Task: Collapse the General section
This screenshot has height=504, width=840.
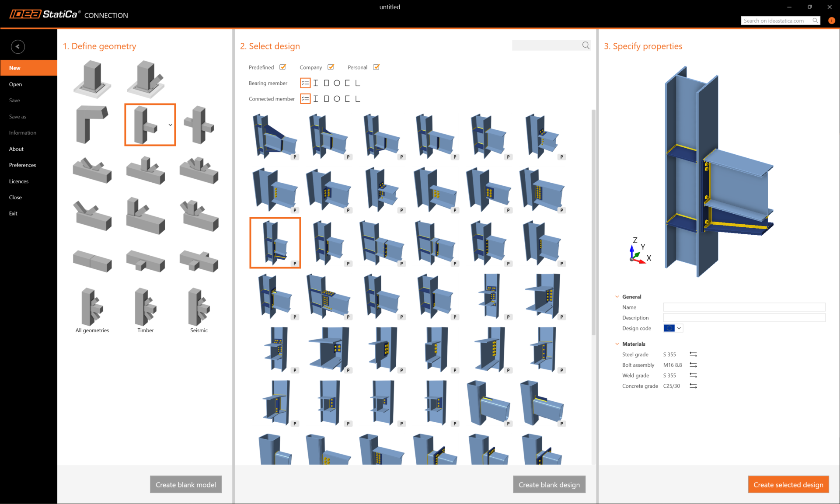Action: (x=617, y=297)
